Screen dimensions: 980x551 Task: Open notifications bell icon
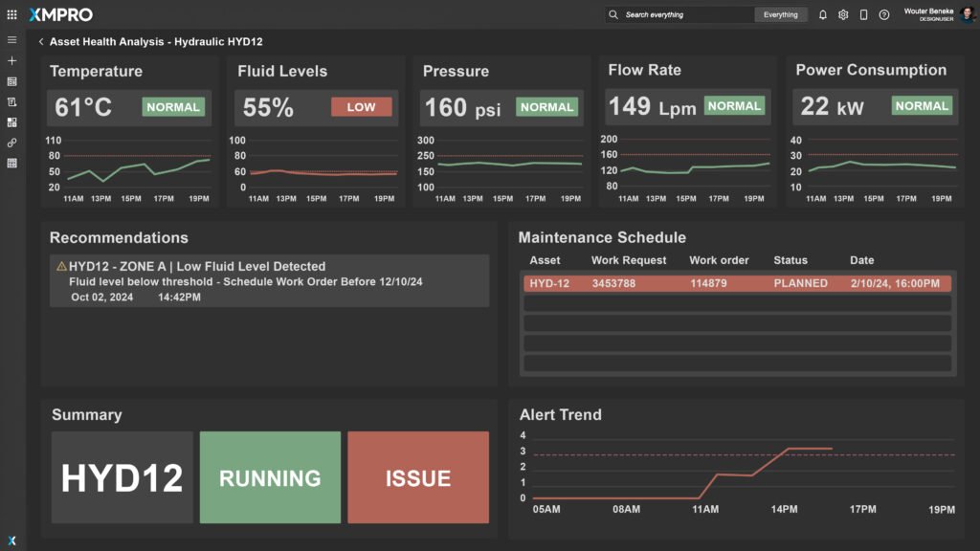822,14
